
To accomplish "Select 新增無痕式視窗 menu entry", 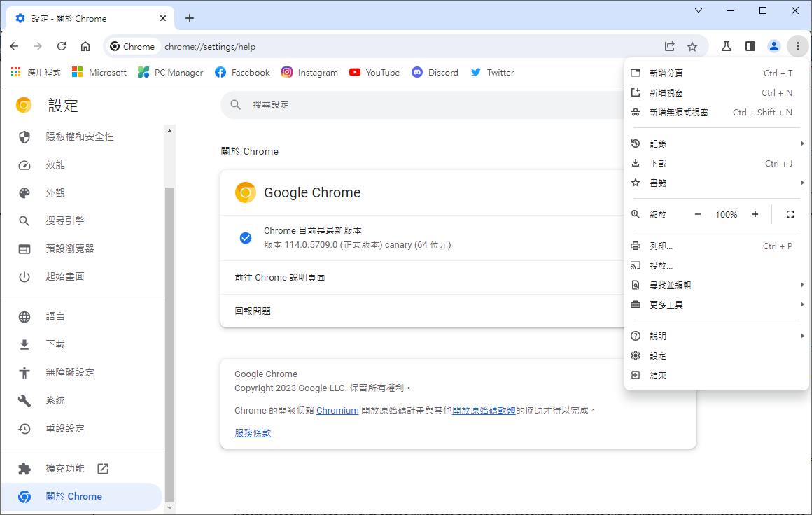I will [x=717, y=113].
